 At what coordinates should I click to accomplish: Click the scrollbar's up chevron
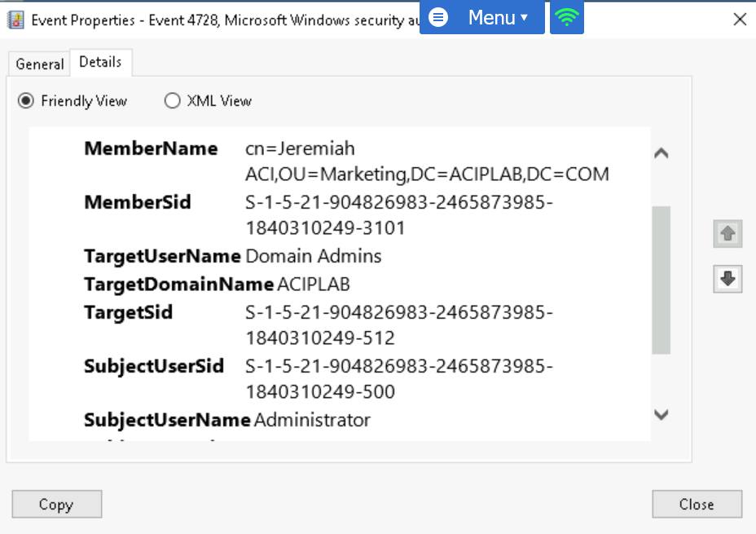(x=661, y=152)
